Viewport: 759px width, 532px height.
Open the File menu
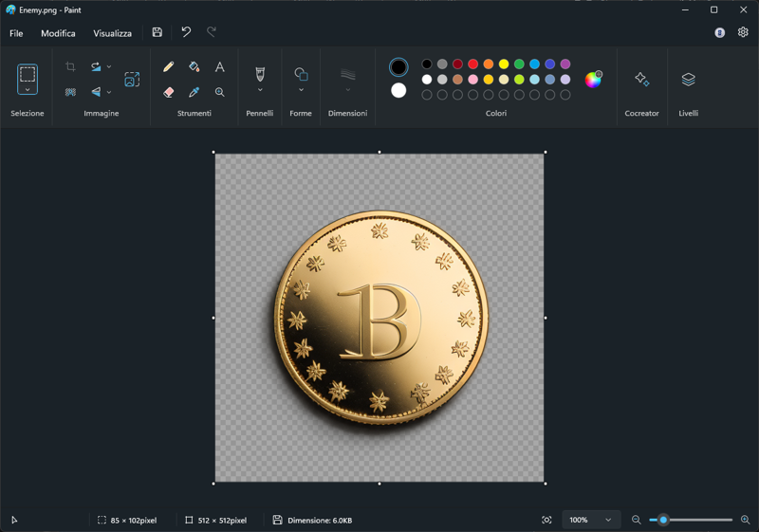point(16,33)
